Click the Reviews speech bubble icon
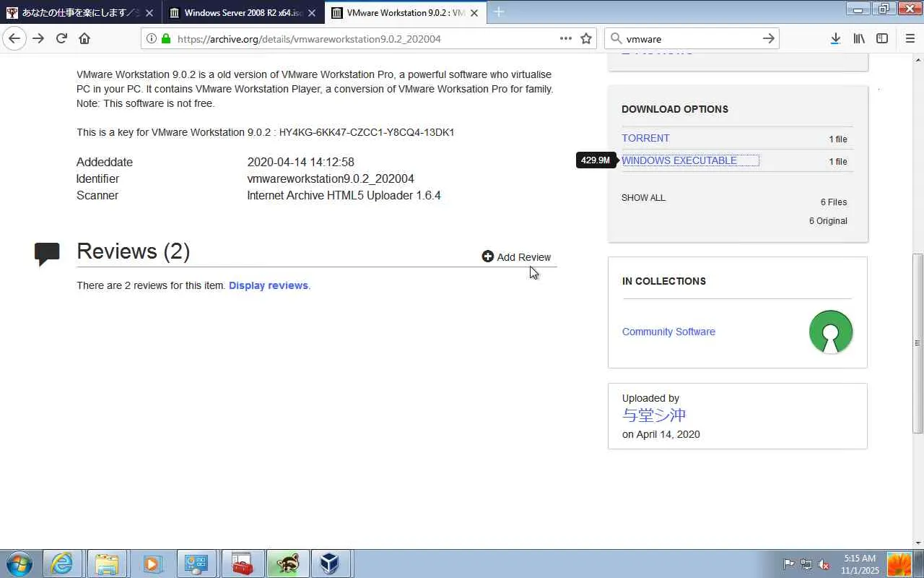This screenshot has height=578, width=924. [48, 254]
